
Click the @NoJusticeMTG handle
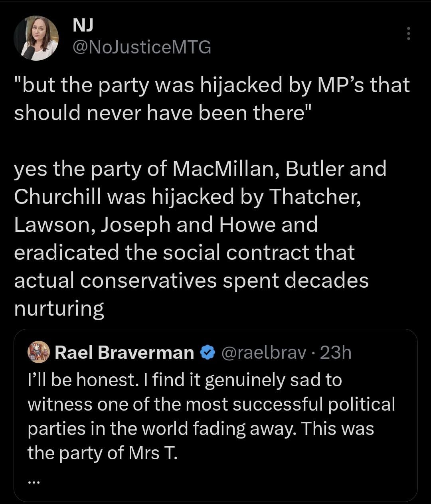[142, 48]
